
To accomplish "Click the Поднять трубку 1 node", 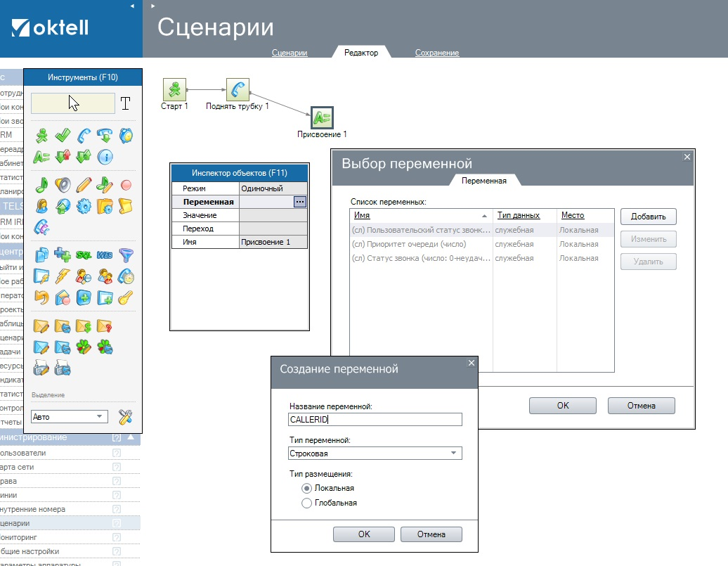I will tap(238, 89).
